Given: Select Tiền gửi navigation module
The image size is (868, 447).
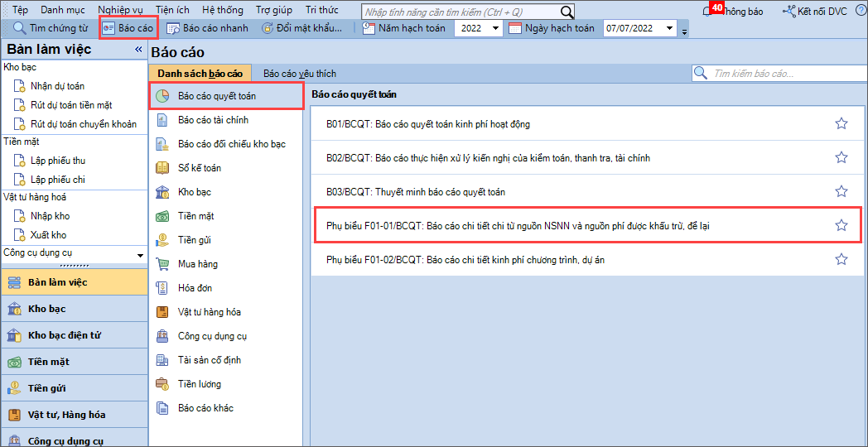Looking at the screenshot, I should [75, 388].
